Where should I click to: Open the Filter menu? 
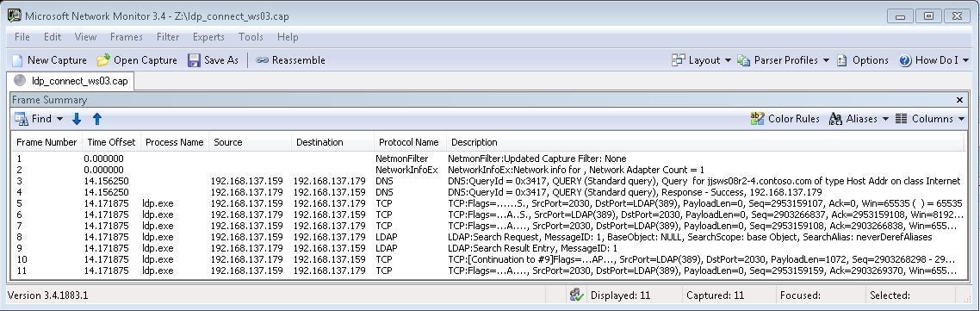point(168,37)
